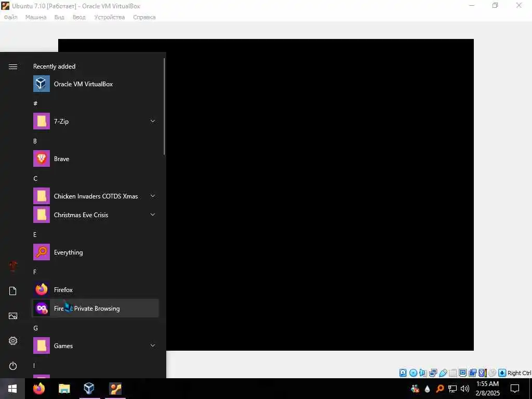Expand the Chicken Invaders COTDS Xmas chevron

(153, 196)
